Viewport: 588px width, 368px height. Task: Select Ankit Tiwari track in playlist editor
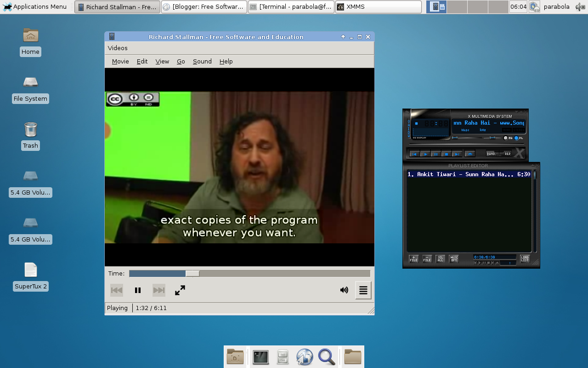[469, 174]
